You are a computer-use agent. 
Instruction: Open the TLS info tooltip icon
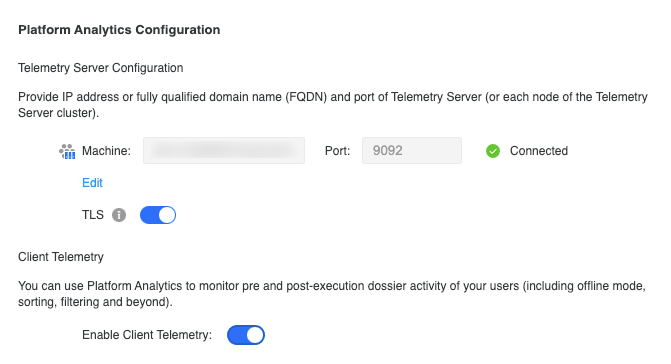[119, 215]
